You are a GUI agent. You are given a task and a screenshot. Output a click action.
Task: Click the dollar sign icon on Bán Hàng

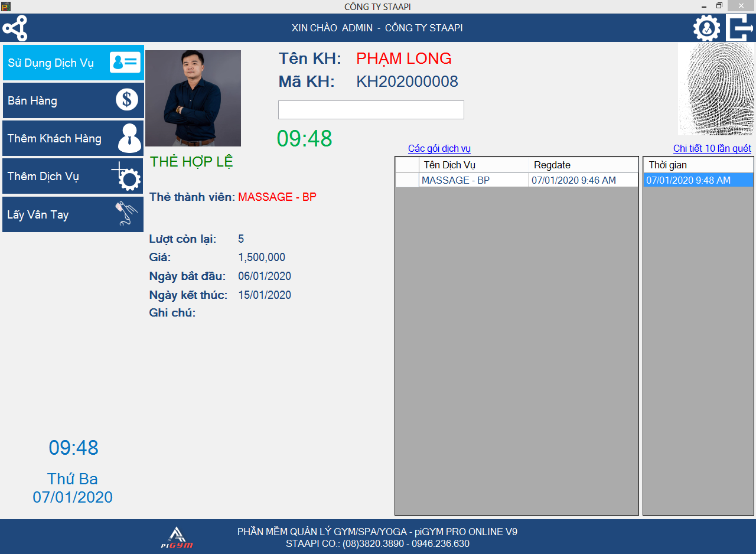tap(126, 100)
